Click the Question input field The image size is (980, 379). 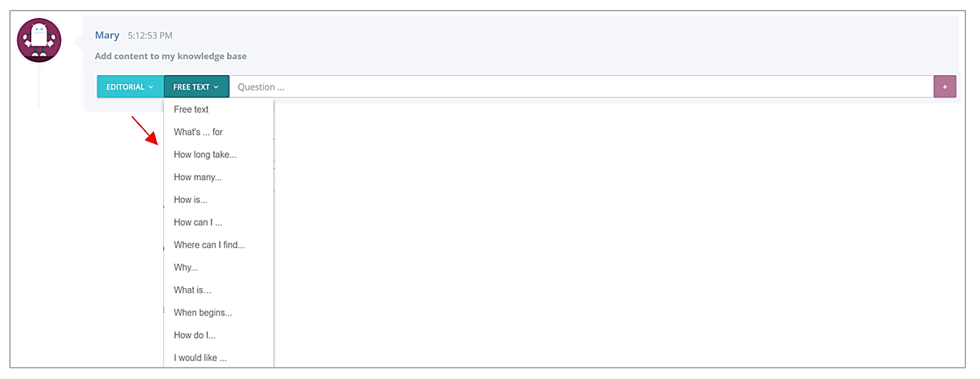coord(581,87)
